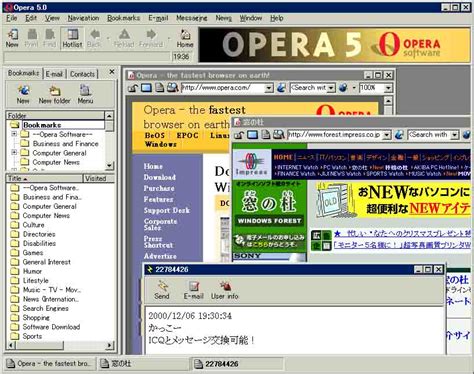
Task: Click print preview icon in Opera.com window
Action: pyautogui.click(x=172, y=88)
